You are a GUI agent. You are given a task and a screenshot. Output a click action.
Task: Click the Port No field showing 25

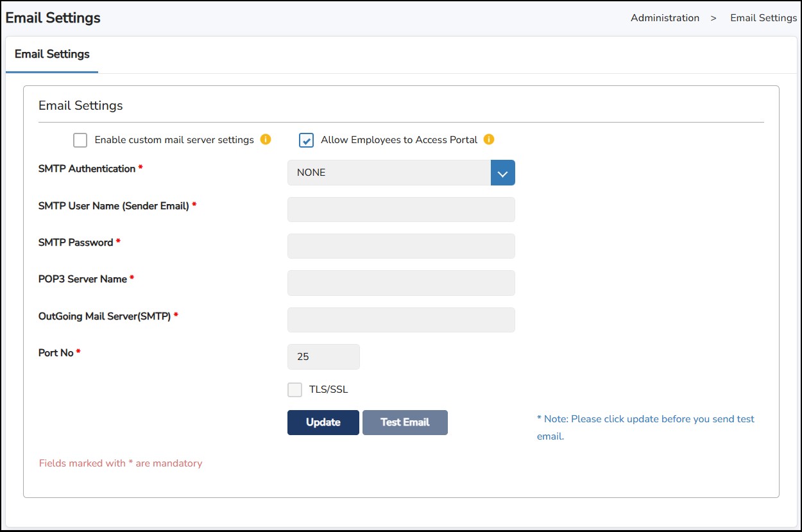tap(323, 357)
